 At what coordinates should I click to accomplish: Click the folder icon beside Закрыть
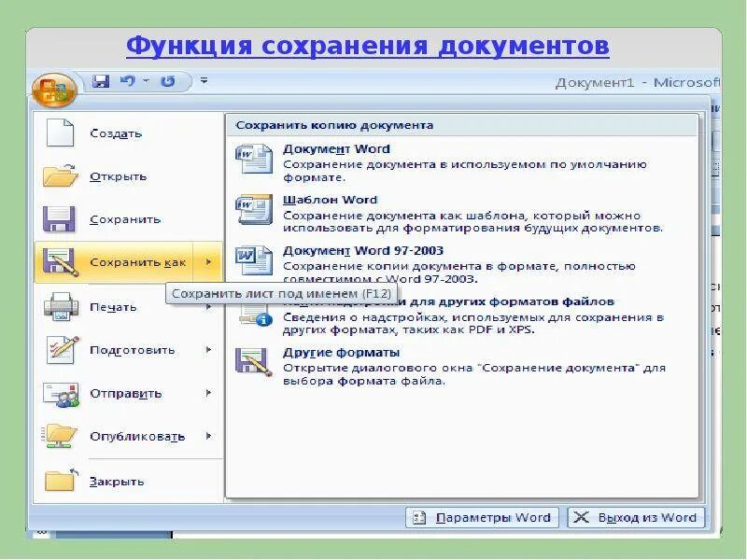[x=61, y=480]
